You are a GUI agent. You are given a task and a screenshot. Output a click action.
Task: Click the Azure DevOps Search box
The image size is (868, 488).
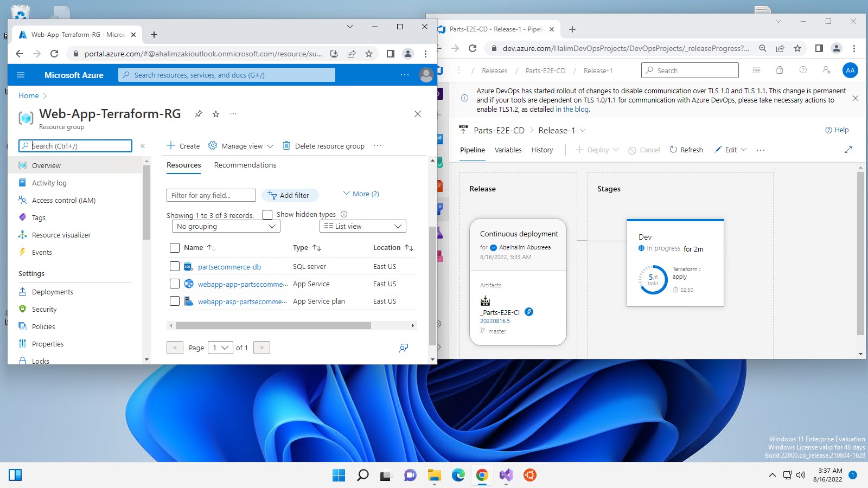[690, 70]
